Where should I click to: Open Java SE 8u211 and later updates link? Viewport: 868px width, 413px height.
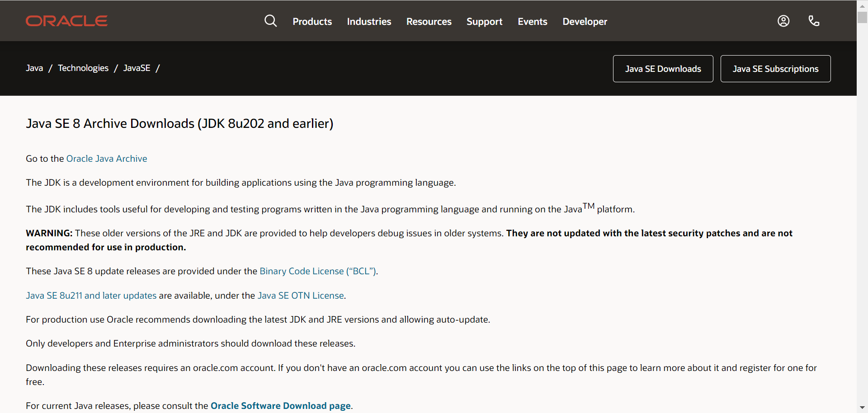tap(91, 296)
